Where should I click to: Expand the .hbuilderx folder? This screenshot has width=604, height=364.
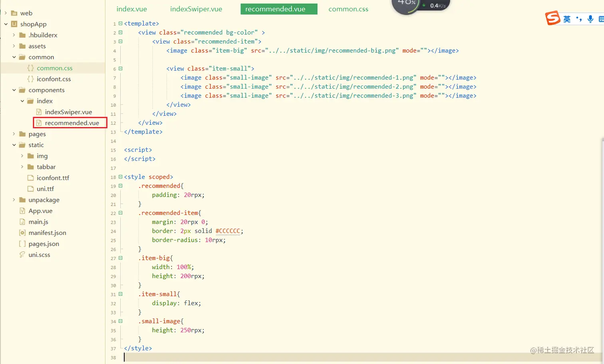(x=14, y=35)
